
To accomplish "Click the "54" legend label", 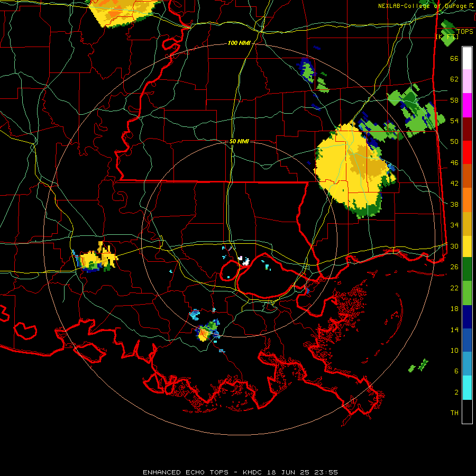I will pos(454,121).
